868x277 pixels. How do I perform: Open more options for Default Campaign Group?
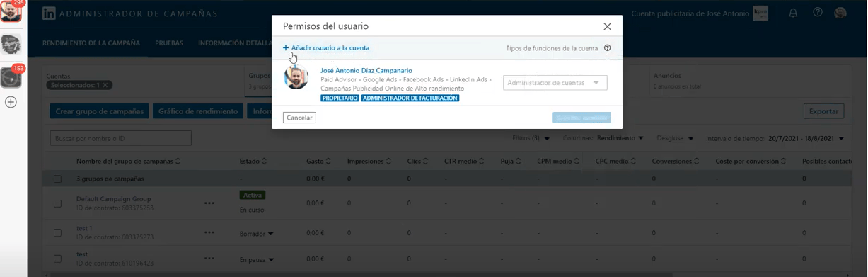click(209, 203)
